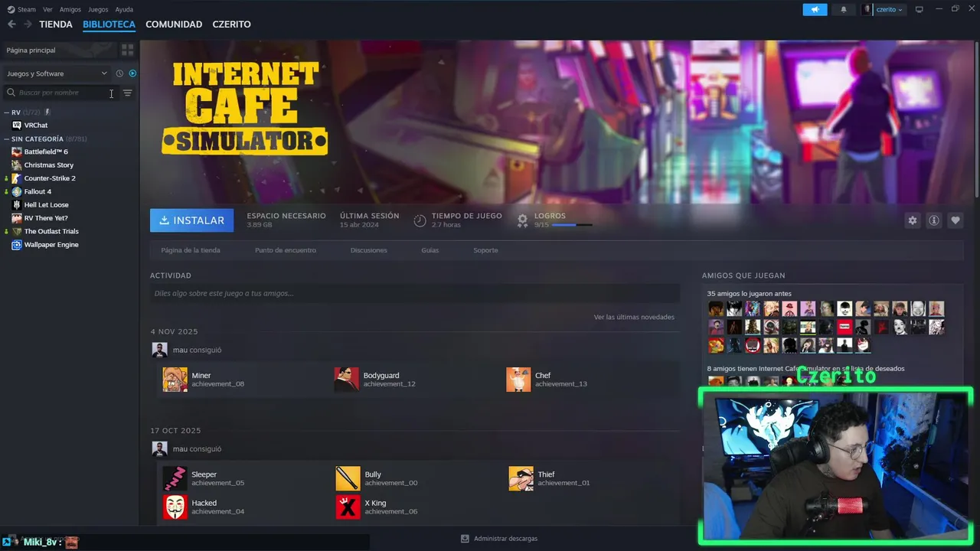Select Wallpaper Engine in the library
This screenshot has height=551, width=980.
51,245
